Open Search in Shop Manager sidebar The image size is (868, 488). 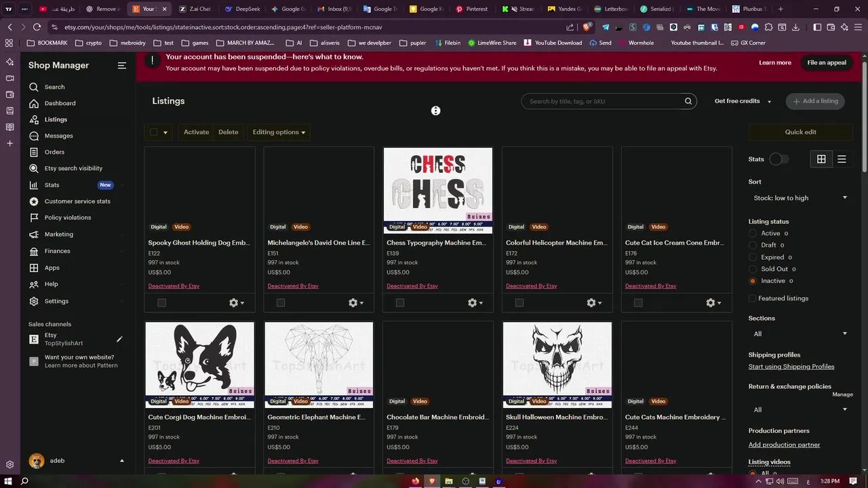[54, 87]
